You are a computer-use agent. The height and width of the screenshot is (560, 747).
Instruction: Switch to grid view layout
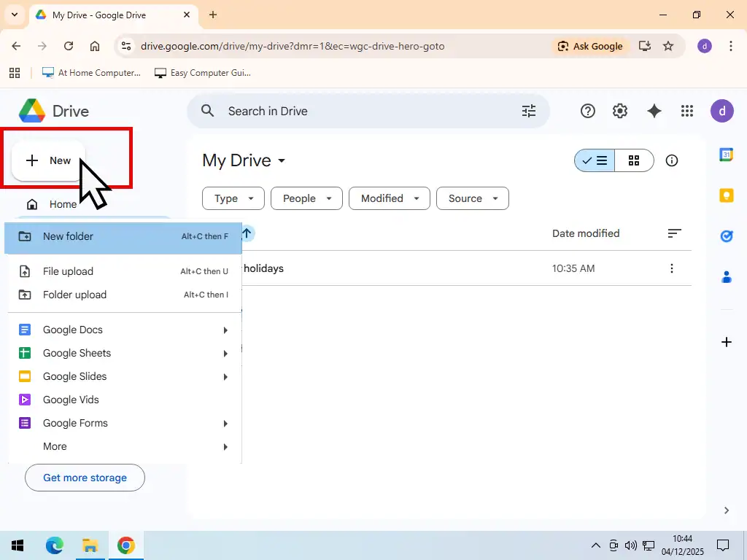point(634,160)
